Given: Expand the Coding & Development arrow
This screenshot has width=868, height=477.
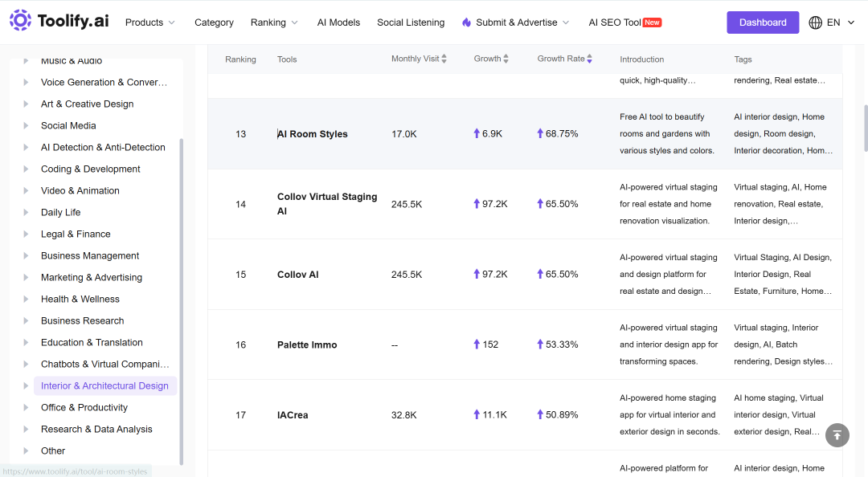Looking at the screenshot, I should (26, 169).
